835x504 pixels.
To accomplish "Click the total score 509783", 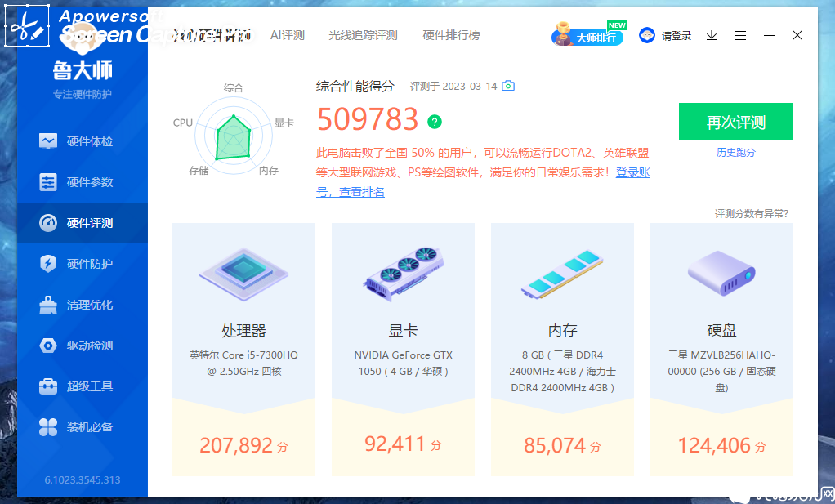I will pos(368,119).
